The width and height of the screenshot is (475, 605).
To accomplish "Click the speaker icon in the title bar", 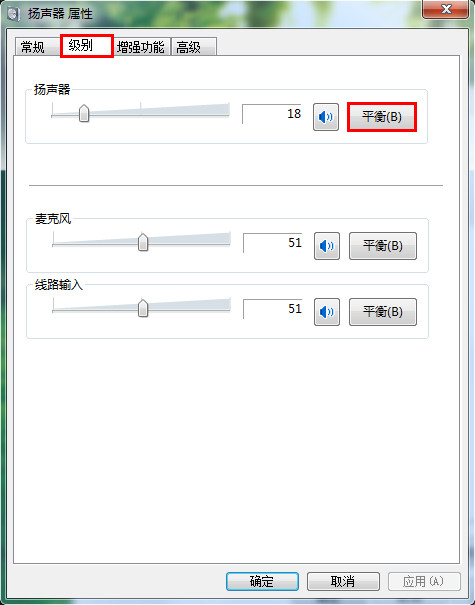I will pos(13,14).
